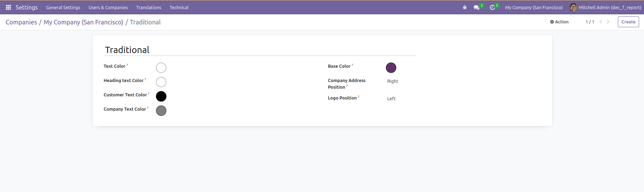
Task: Click the Create button
Action: 628,22
